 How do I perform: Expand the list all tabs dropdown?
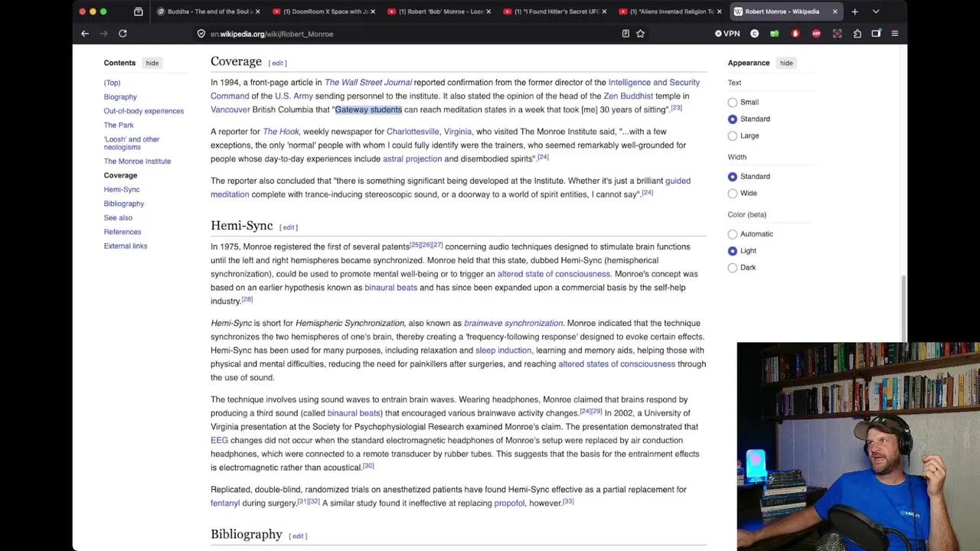tap(876, 11)
